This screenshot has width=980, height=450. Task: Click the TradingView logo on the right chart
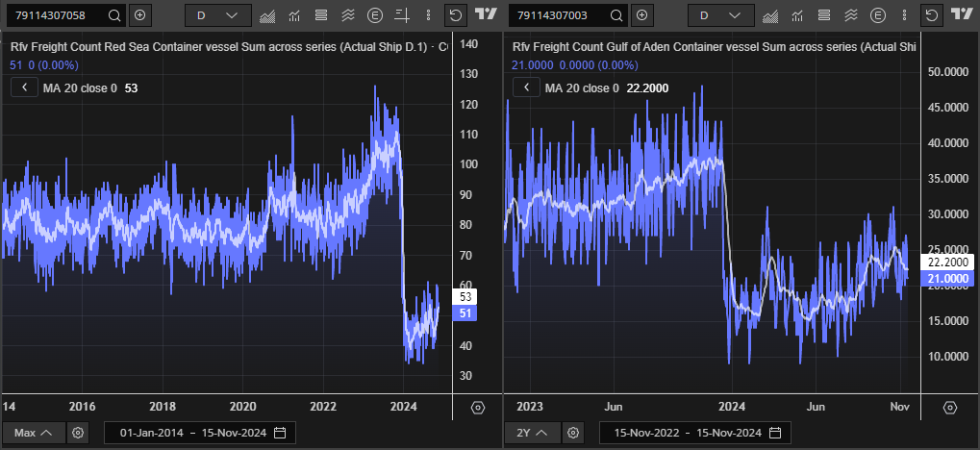(962, 14)
